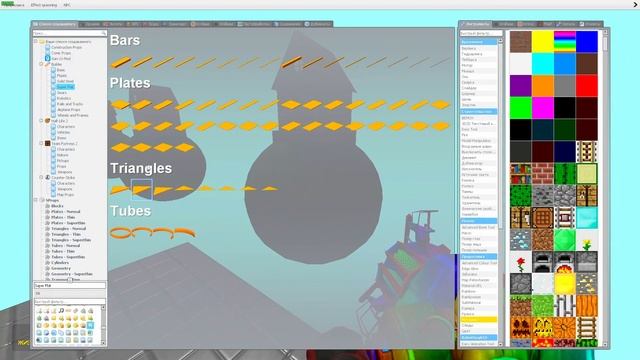Choose the bright red material swatch
Viewport: 640px width, 360px height.
tap(587, 86)
